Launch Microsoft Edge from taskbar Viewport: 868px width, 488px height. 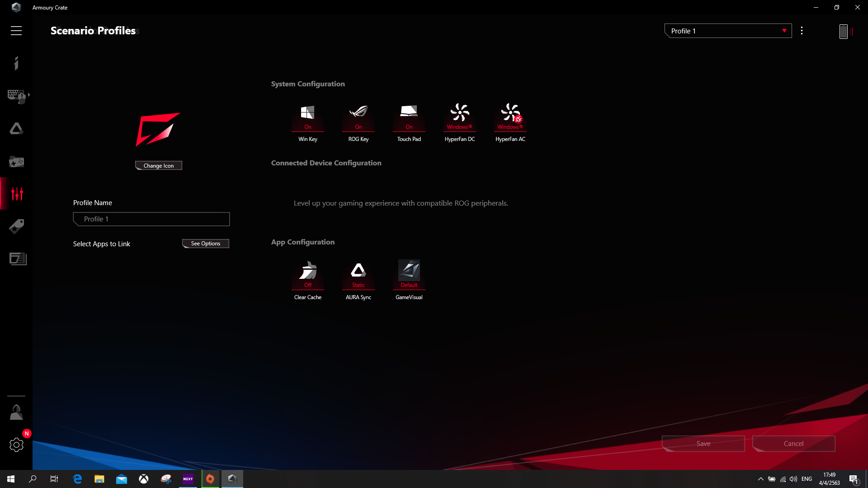77,479
